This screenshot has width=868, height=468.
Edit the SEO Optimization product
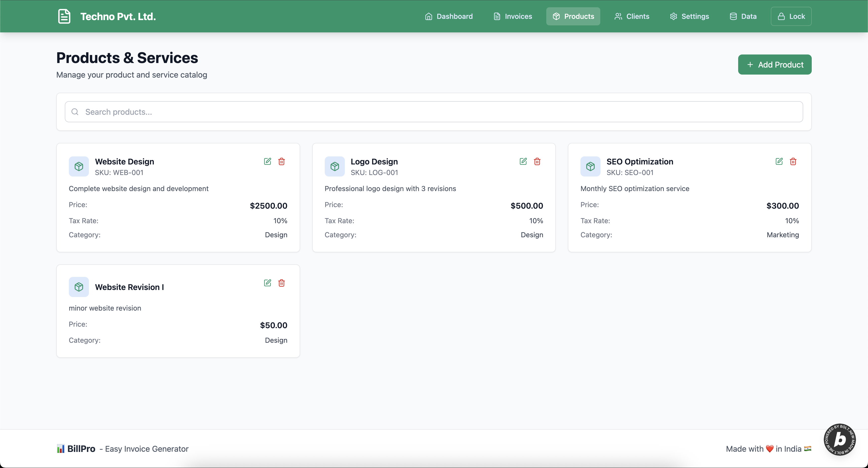(x=779, y=161)
